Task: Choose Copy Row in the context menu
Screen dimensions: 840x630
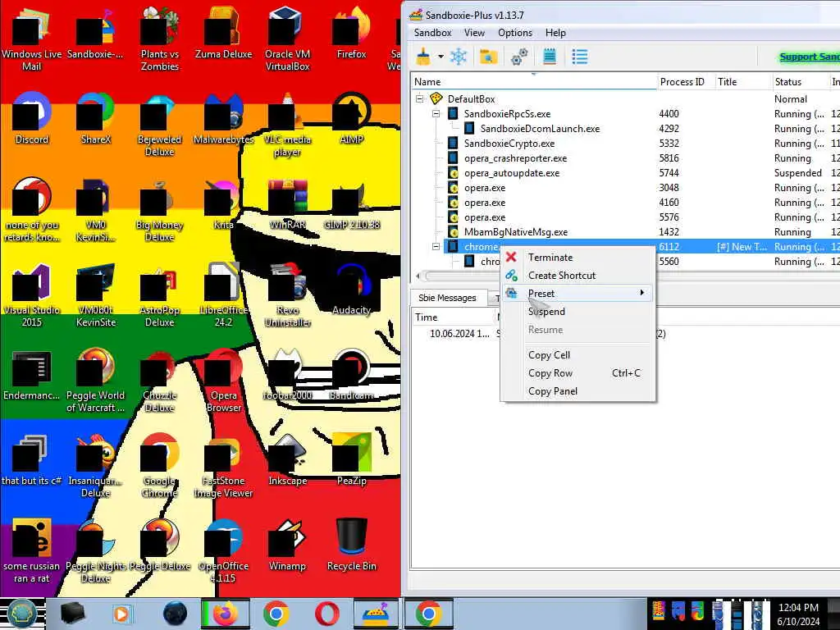Action: tap(577, 373)
